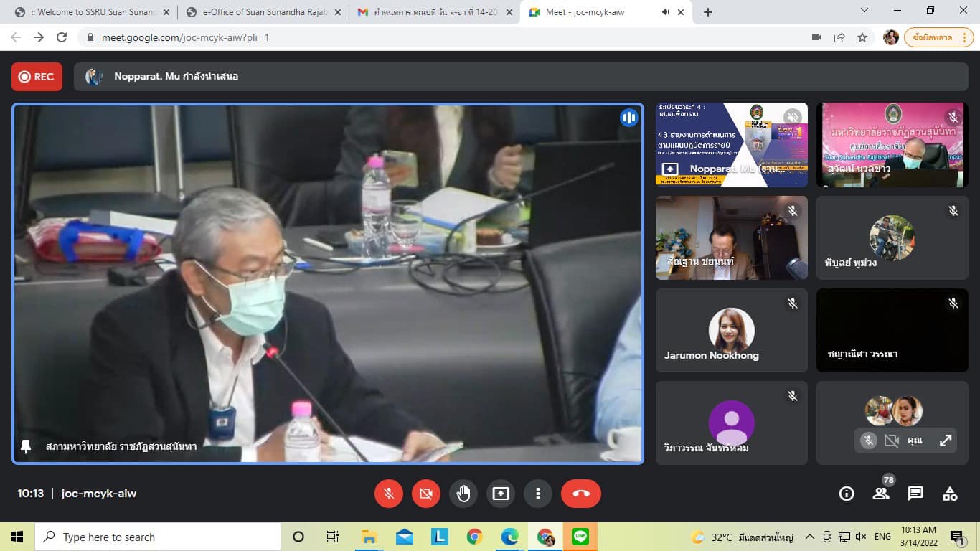Toggle camera in self-view tile
The image size is (980, 551).
pos(892,441)
